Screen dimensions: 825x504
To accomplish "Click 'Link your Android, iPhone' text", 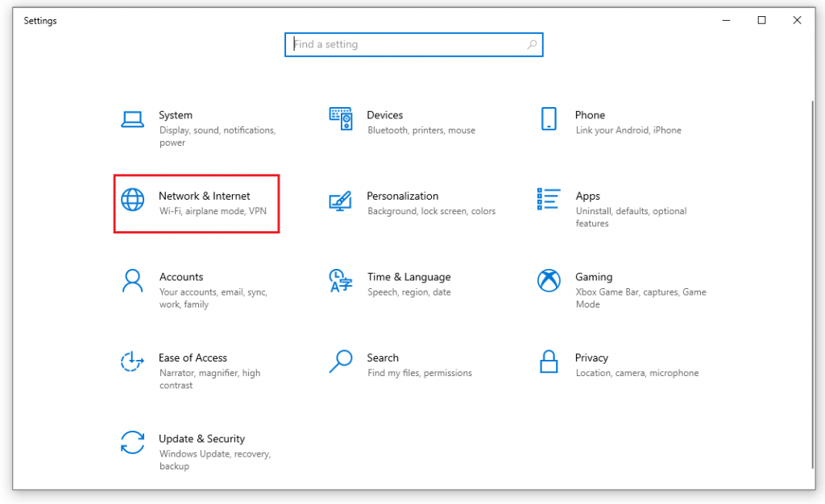I will point(628,130).
